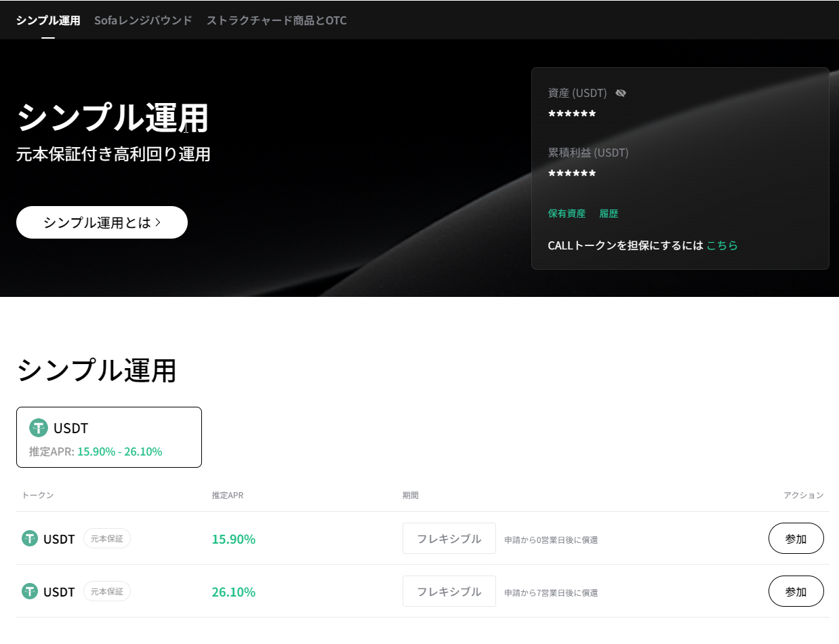Select フレキシブル option with 7 business days
The height and width of the screenshot is (644, 839).
pos(449,591)
